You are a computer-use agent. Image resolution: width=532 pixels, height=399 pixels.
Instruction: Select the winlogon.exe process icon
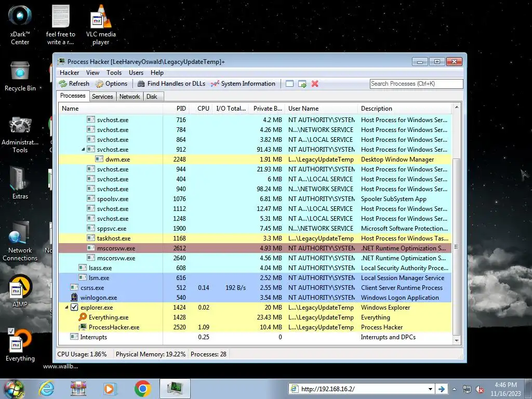point(74,298)
